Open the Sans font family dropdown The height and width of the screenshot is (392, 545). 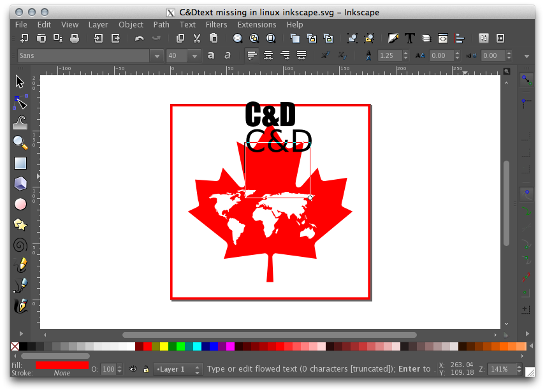point(157,56)
